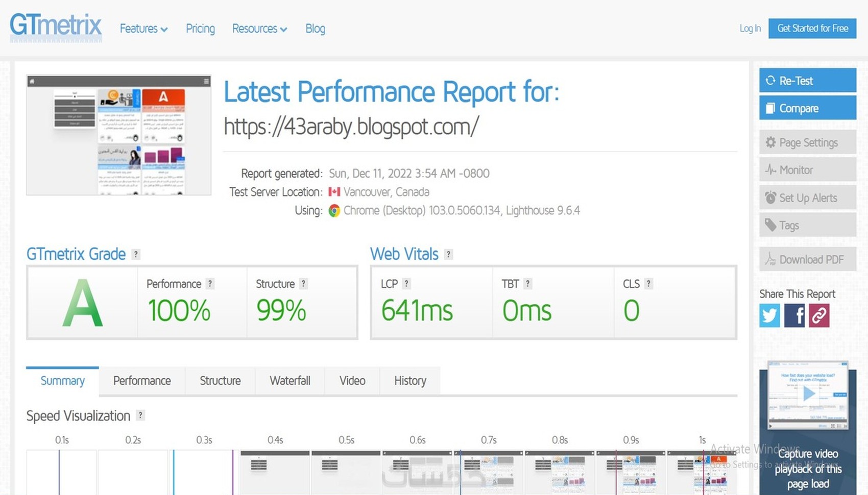Click the CLS help icon

click(648, 284)
